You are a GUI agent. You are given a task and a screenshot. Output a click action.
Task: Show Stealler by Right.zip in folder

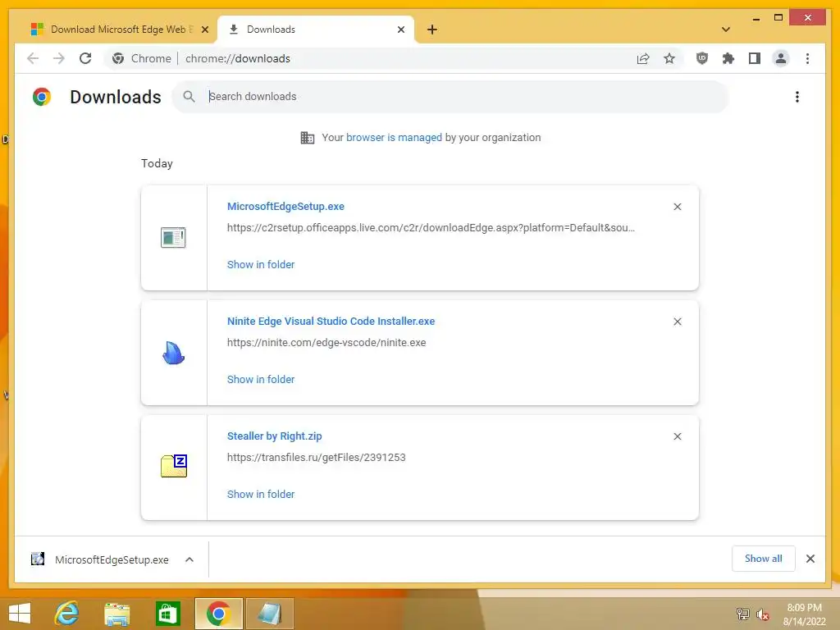click(261, 494)
